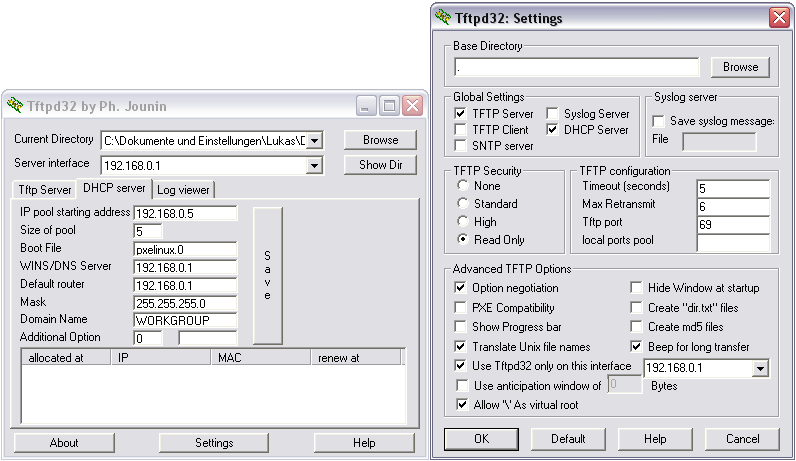The height and width of the screenshot is (461, 796).
Task: Click allocated at column header
Action: point(66,357)
